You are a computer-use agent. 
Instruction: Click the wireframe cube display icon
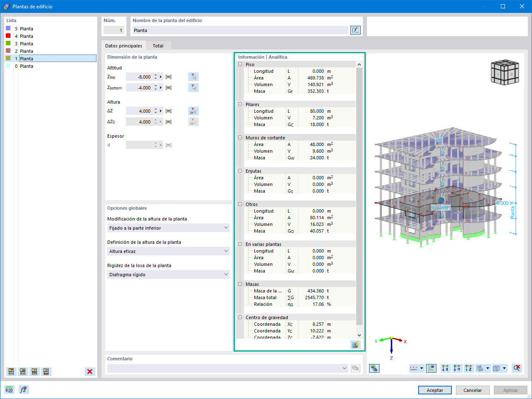[x=496, y=368]
